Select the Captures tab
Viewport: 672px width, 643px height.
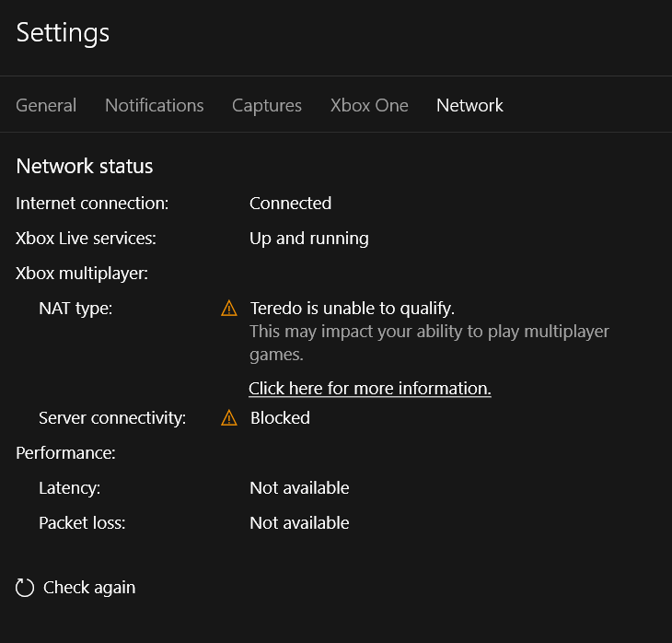(x=267, y=106)
